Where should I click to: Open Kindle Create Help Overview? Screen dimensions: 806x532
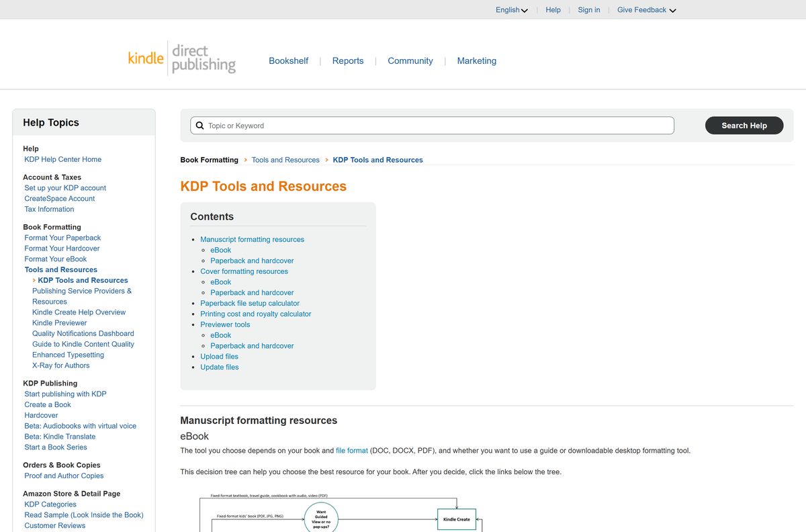coord(79,312)
